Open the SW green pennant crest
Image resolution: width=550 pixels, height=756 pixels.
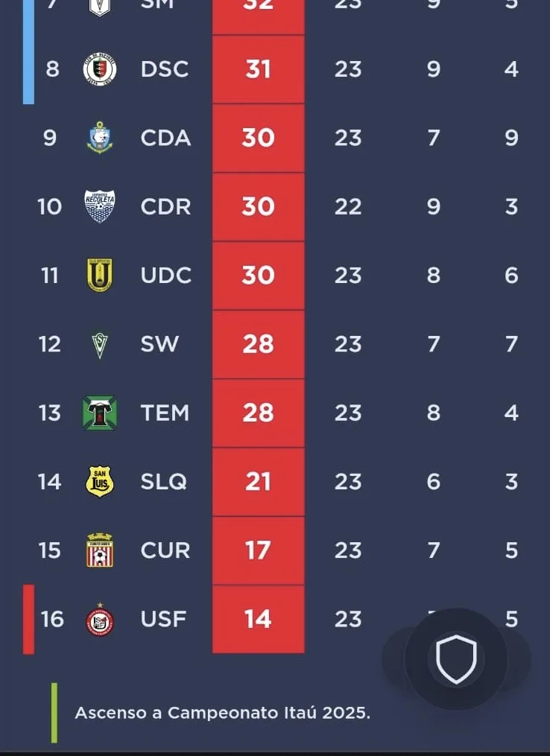point(100,345)
